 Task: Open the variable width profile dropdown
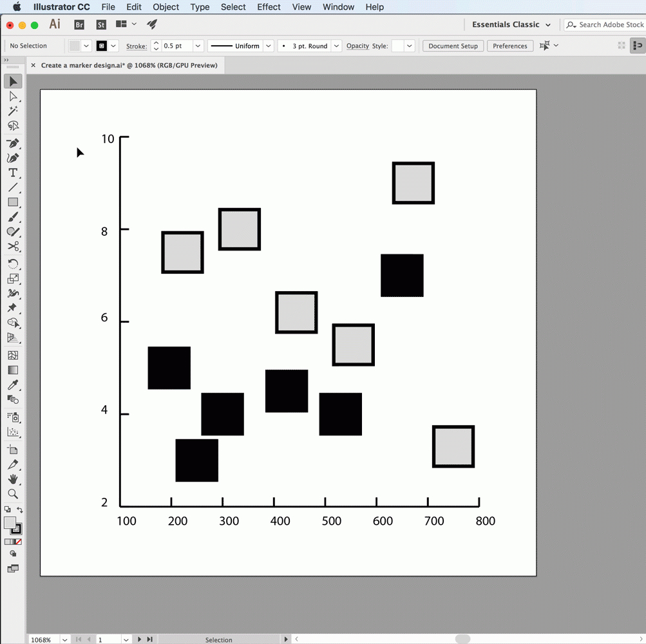click(x=268, y=46)
